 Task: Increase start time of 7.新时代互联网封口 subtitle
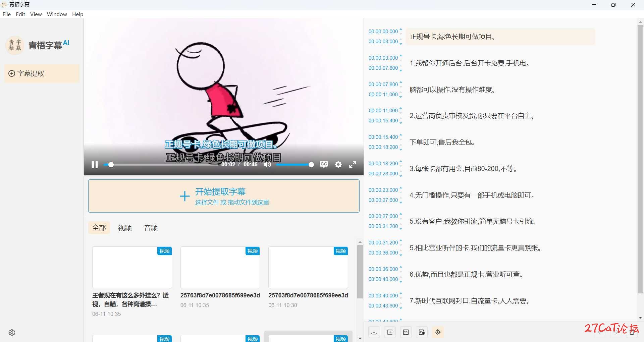pyautogui.click(x=401, y=293)
